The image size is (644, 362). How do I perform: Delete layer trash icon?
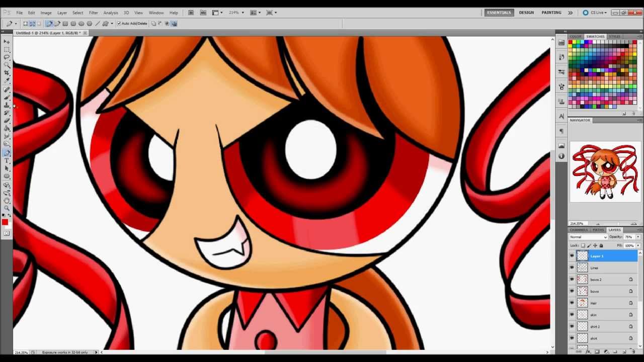click(633, 351)
